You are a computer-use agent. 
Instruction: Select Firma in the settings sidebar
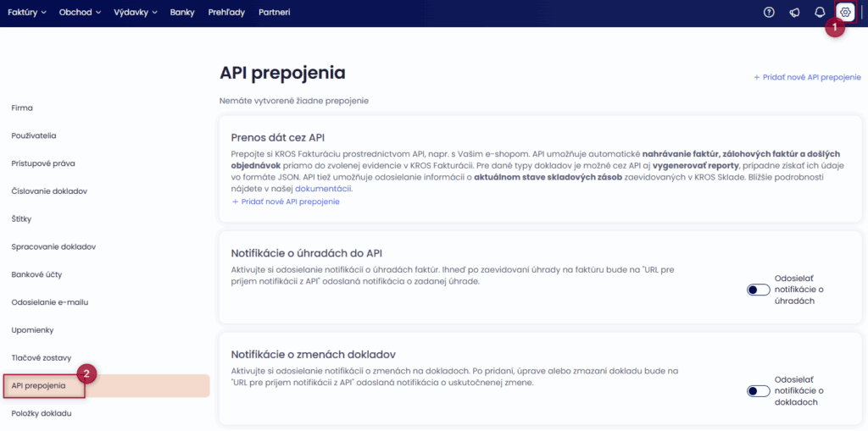(22, 108)
